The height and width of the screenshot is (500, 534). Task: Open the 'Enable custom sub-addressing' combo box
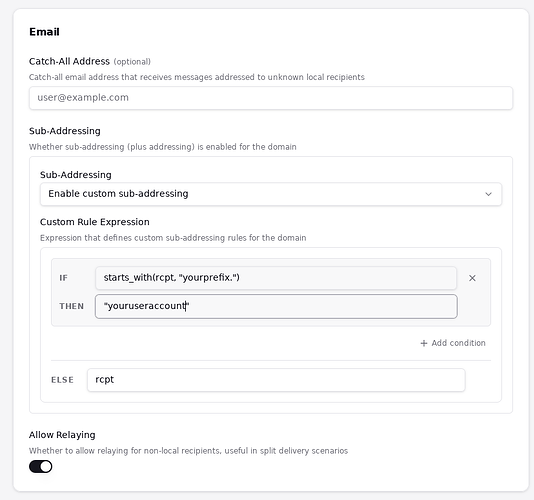pyautogui.click(x=271, y=194)
